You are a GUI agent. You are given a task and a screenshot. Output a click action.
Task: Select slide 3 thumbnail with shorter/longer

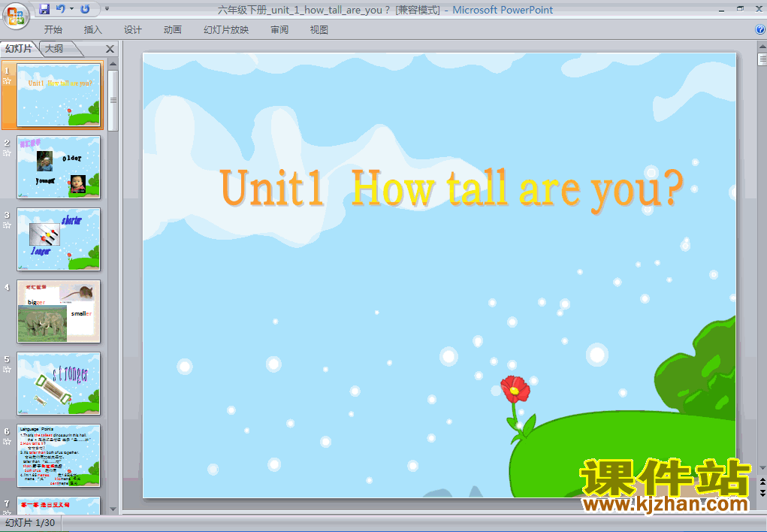click(58, 240)
